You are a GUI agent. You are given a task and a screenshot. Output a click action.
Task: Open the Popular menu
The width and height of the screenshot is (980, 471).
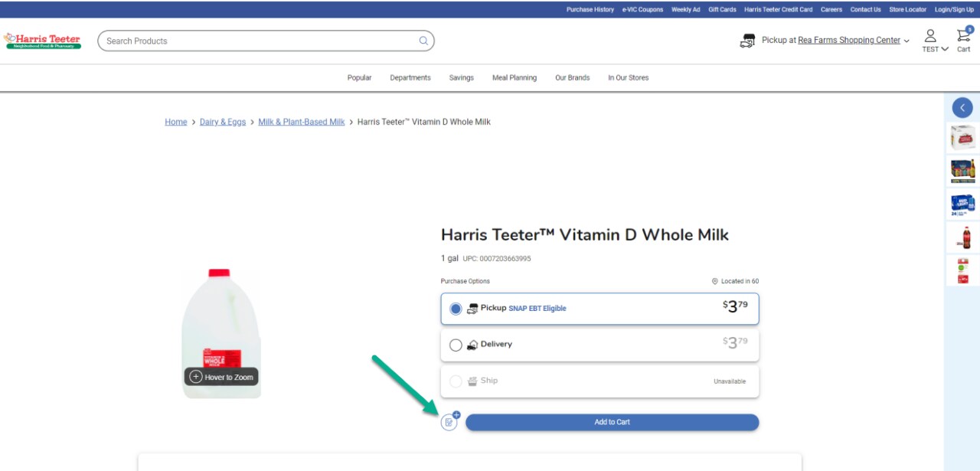359,77
